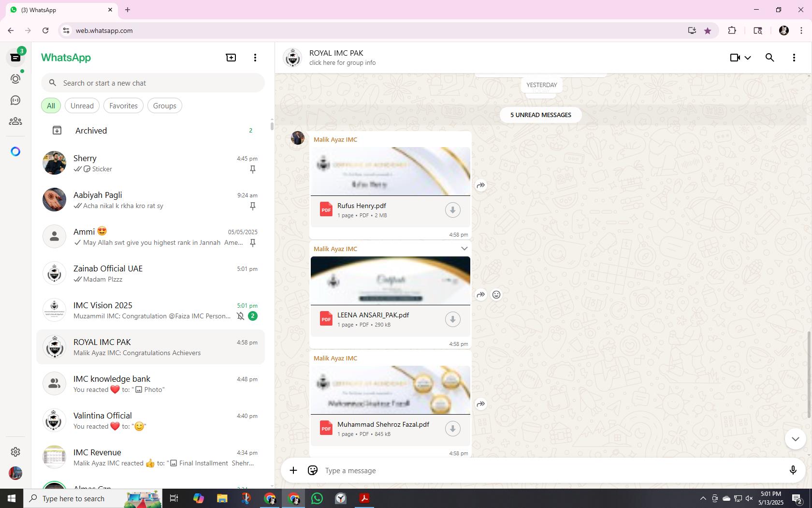Click Malik Ayaz IMC sender avatar

[x=298, y=138]
